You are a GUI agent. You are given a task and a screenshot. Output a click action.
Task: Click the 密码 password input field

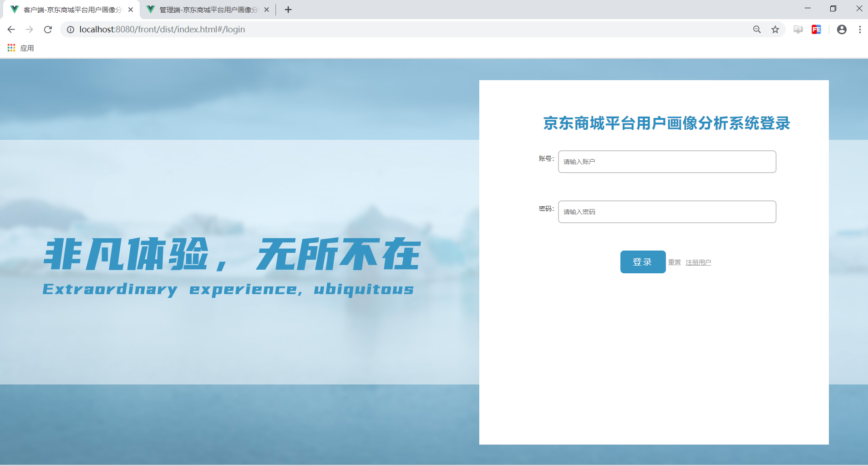(x=667, y=212)
